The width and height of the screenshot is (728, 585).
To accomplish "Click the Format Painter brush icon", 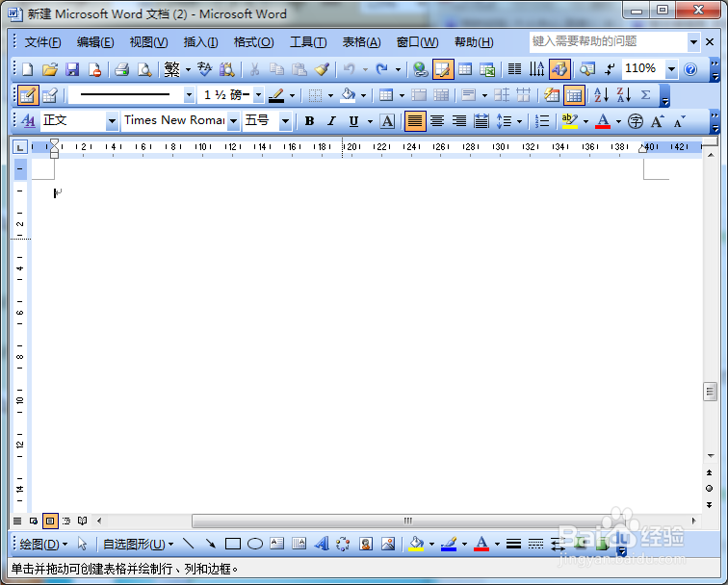I will [x=322, y=69].
